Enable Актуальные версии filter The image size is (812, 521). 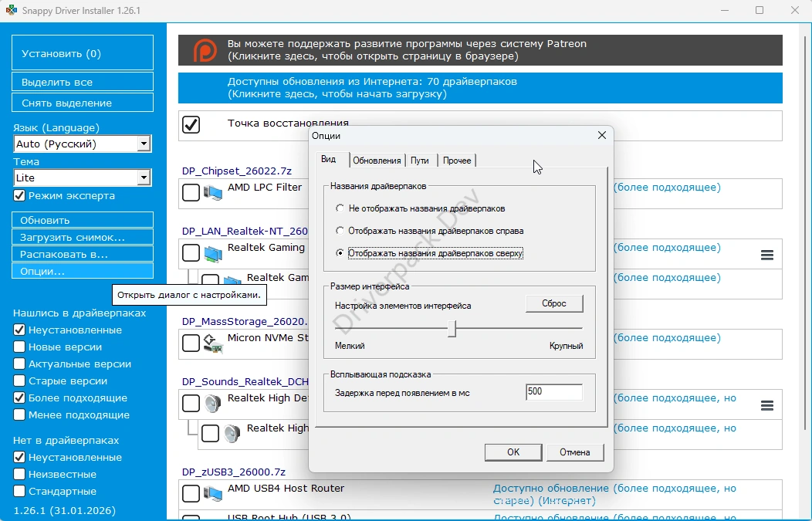click(19, 364)
